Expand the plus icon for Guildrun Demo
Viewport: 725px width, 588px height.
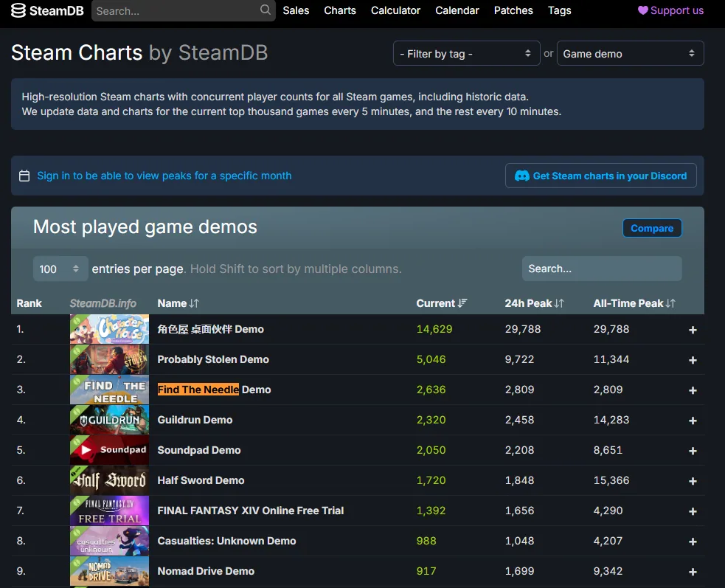[x=693, y=421]
